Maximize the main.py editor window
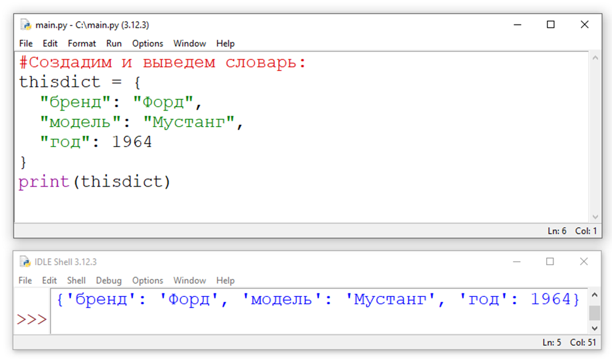The height and width of the screenshot is (364, 612). 551,24
